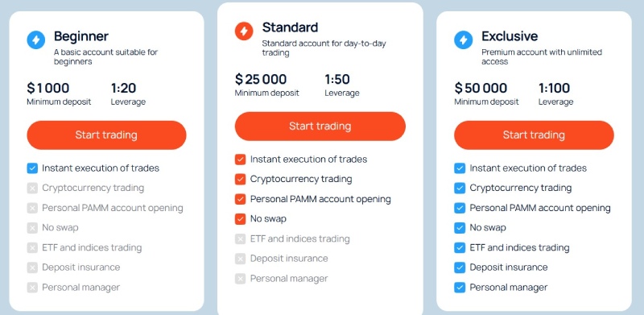The height and width of the screenshot is (315, 644).
Task: Start trading with the Beginner account
Action: coord(106,135)
